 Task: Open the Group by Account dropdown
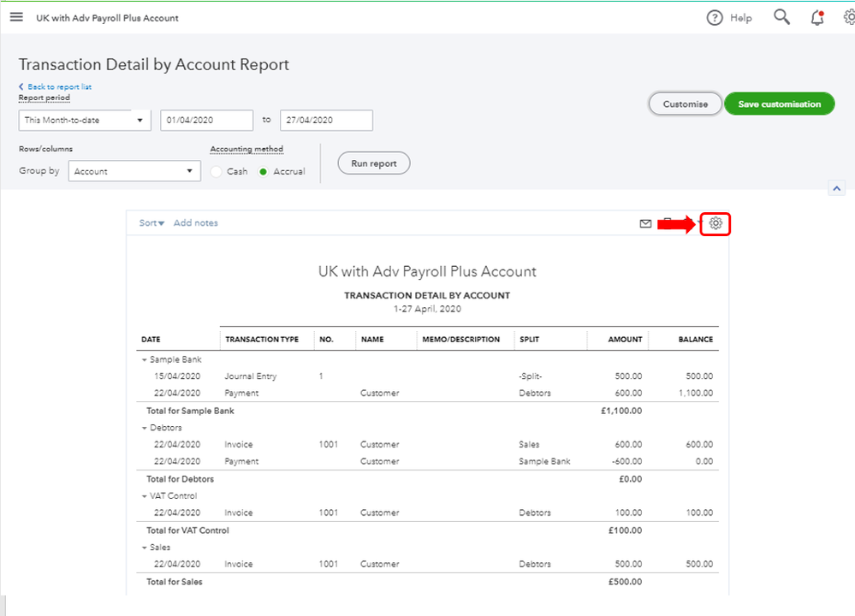(x=134, y=172)
